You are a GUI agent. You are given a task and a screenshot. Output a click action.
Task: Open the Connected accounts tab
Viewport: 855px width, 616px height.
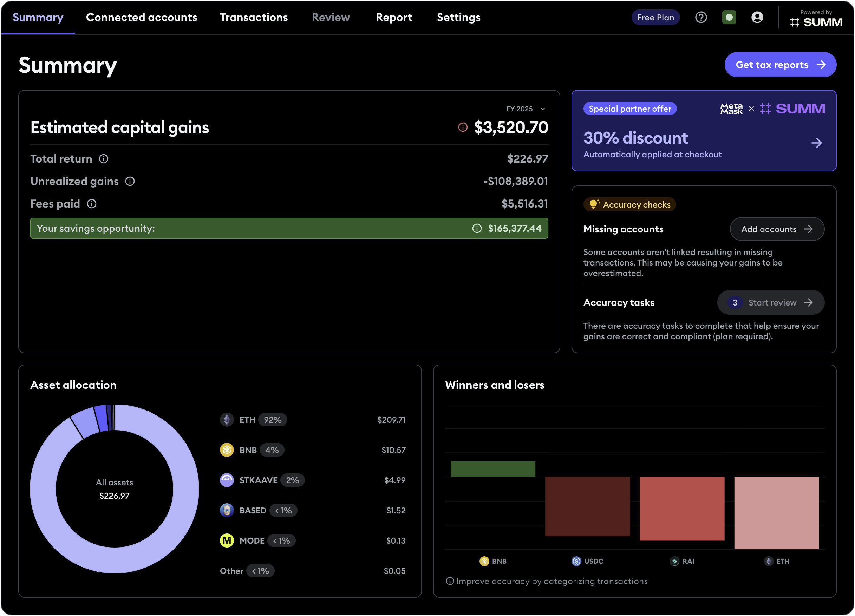click(x=141, y=17)
